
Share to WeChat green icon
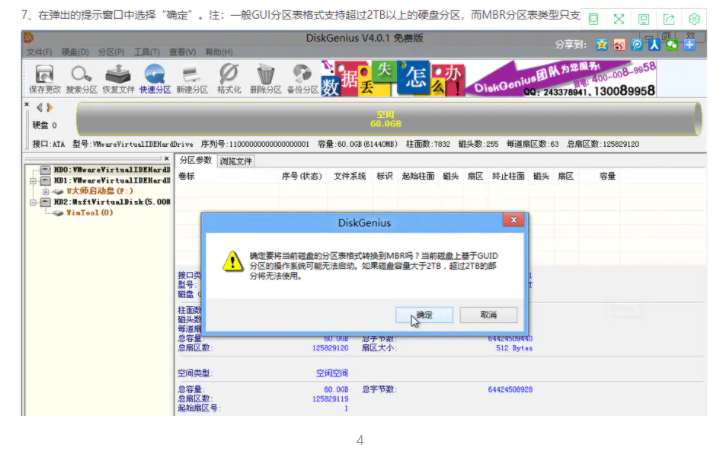tap(672, 44)
